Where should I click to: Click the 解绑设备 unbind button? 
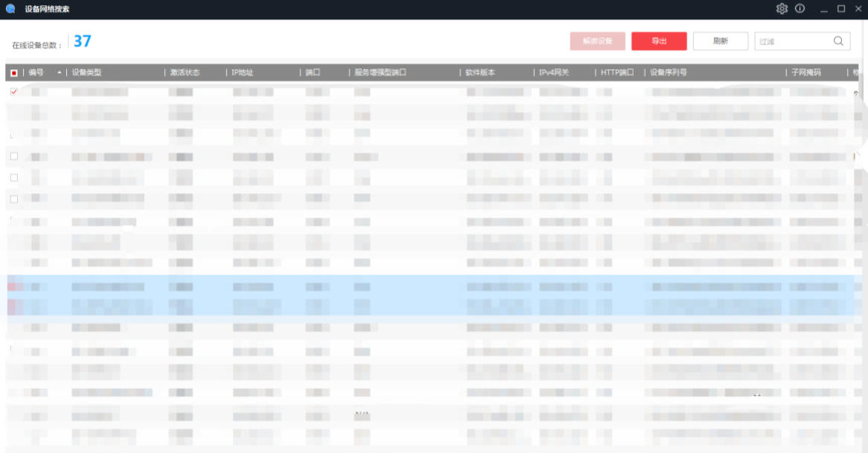tap(597, 41)
